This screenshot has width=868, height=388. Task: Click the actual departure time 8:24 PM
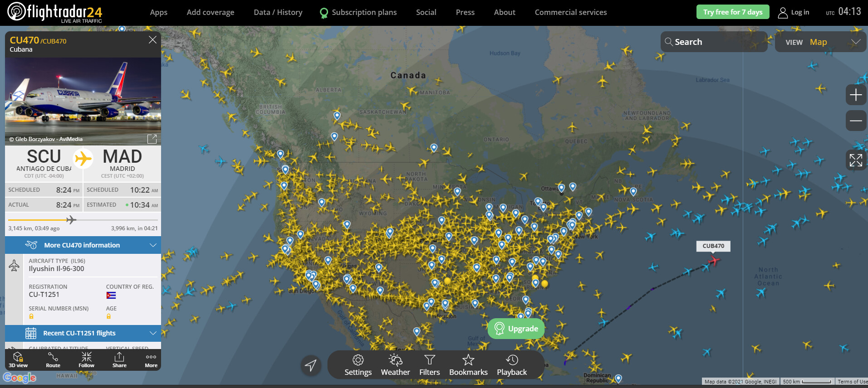pos(68,205)
